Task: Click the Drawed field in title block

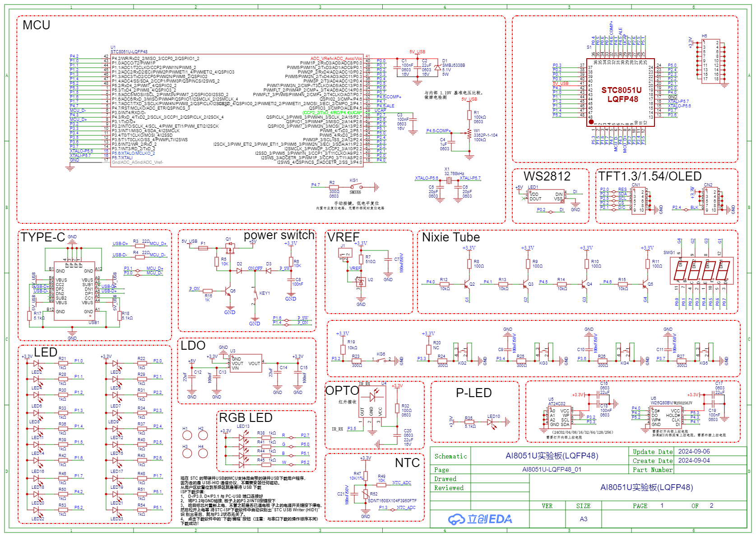Action: (445, 479)
